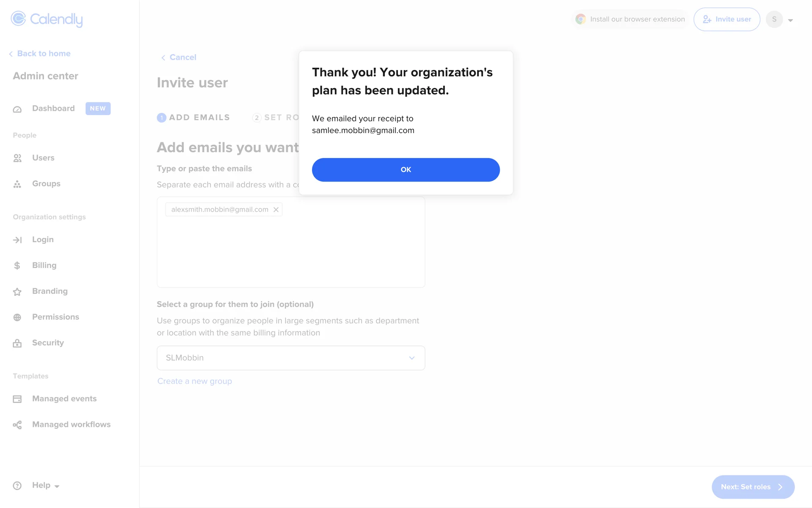Click the Managed workflows icon

tap(17, 425)
